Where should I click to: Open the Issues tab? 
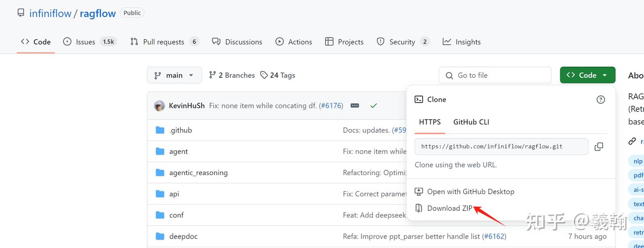click(x=85, y=42)
